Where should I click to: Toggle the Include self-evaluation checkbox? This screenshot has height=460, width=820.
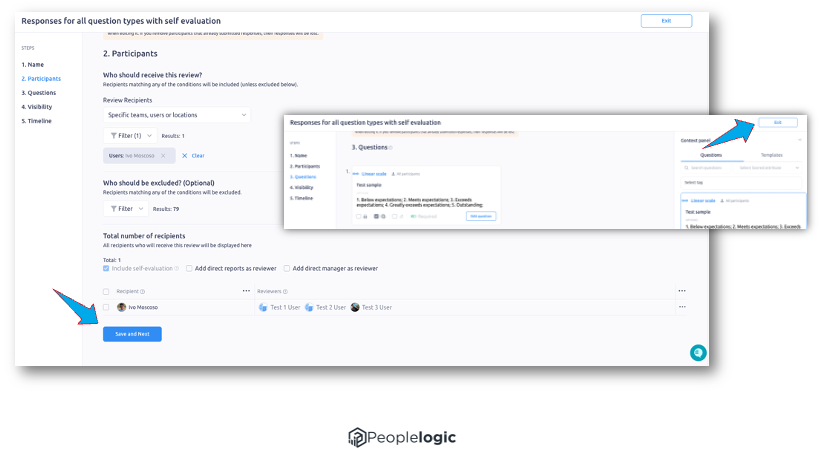point(107,268)
